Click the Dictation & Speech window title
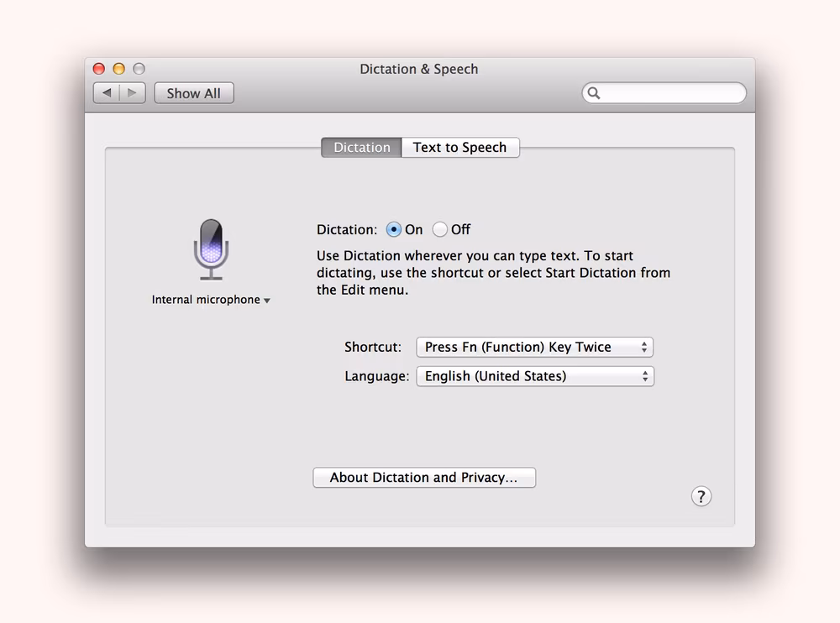This screenshot has width=840, height=623. (x=418, y=69)
